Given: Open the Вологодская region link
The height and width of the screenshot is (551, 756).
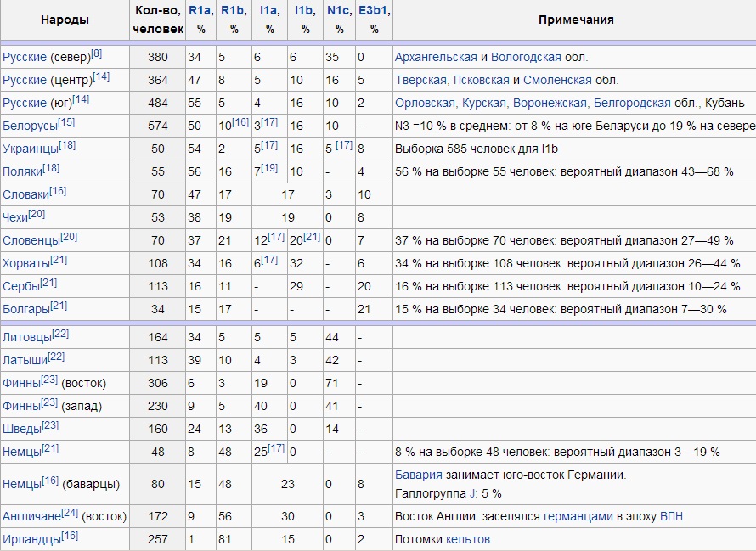Looking at the screenshot, I should coord(526,58).
